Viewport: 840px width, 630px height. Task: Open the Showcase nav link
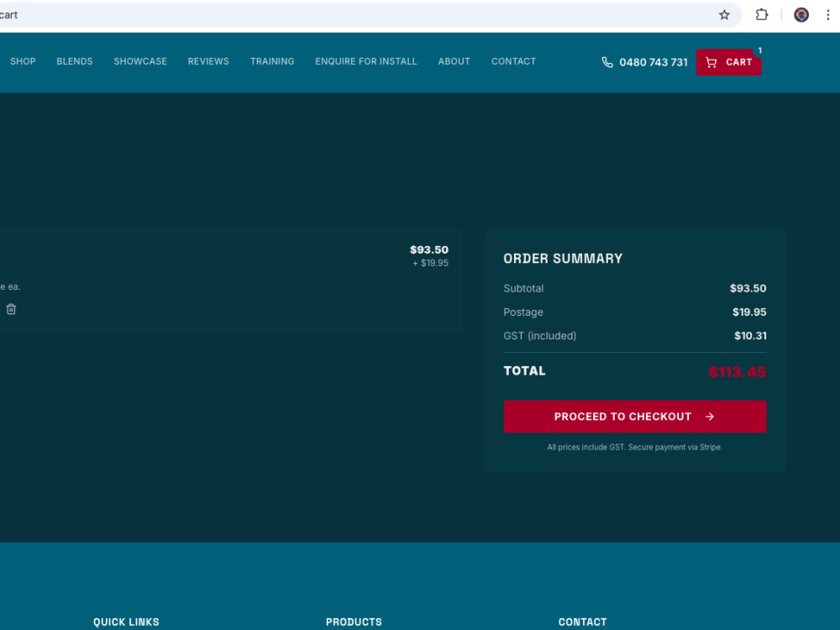tap(140, 61)
